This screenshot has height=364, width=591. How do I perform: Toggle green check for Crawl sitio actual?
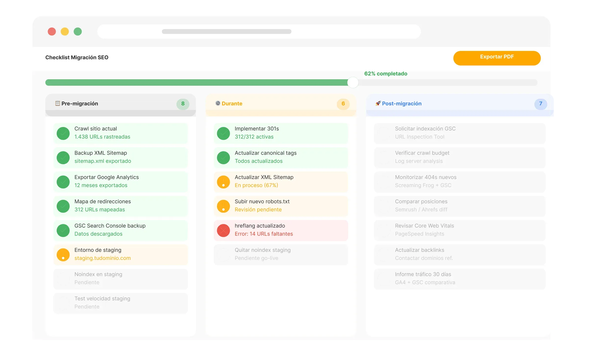63,133
